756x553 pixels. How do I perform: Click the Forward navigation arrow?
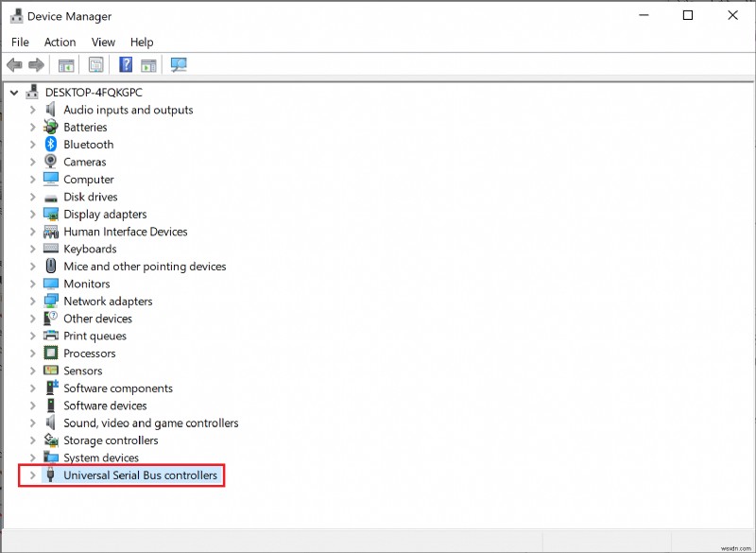coord(36,64)
